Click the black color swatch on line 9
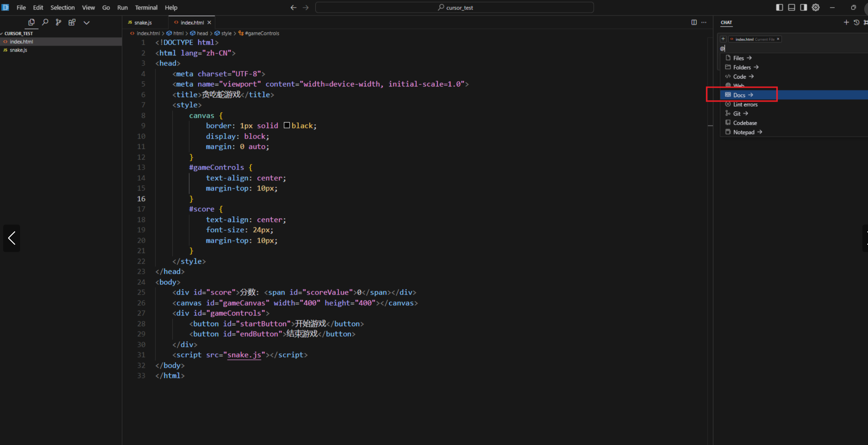 click(287, 125)
